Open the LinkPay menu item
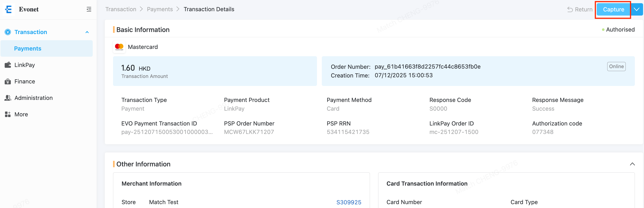 pyautogui.click(x=47, y=65)
